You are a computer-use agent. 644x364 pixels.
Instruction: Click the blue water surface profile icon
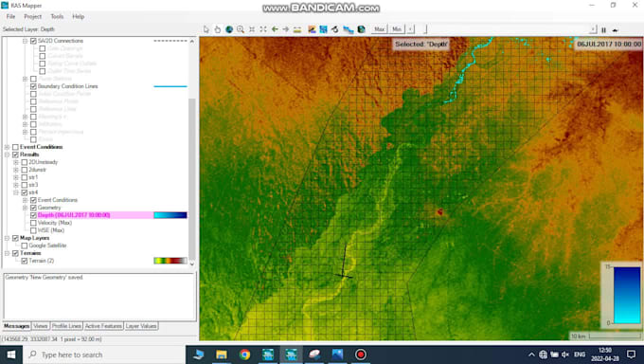tap(349, 29)
